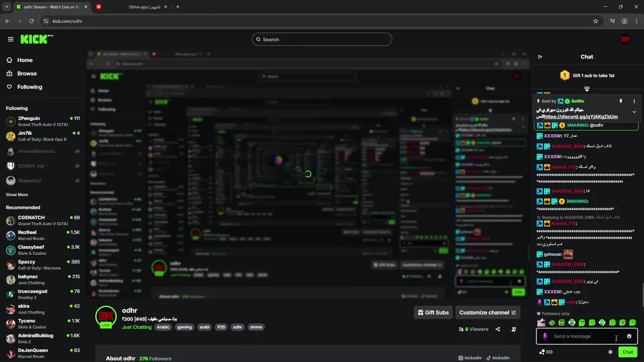Click the pin icon on BotRix message
Viewport: 644px width, 362px height.
(621, 101)
